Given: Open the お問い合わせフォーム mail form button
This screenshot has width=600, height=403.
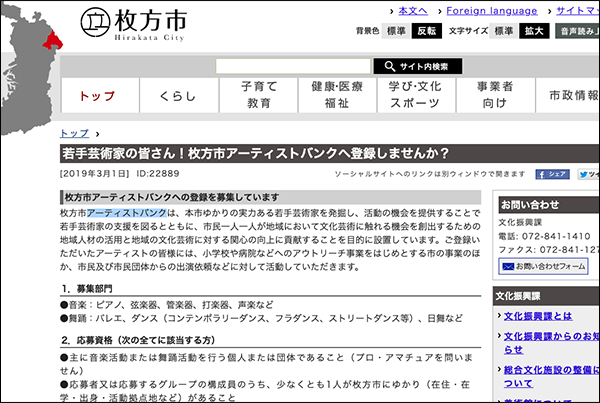Looking at the screenshot, I should click(x=543, y=267).
